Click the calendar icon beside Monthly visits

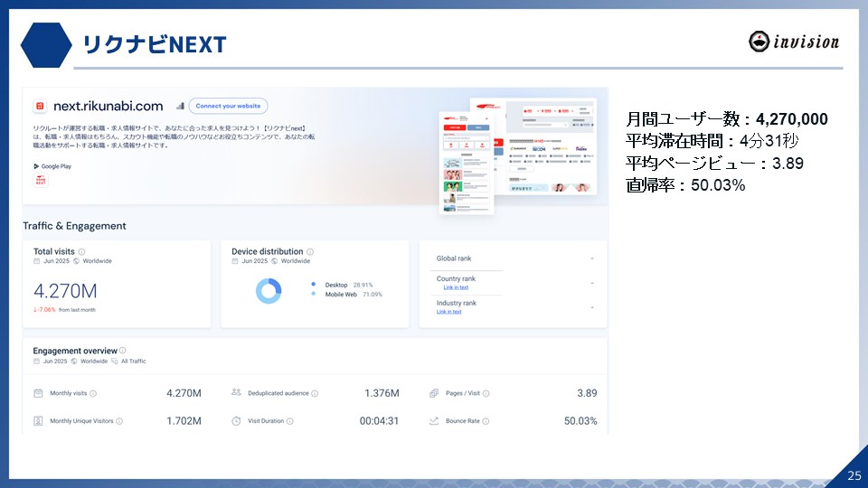pyautogui.click(x=38, y=393)
